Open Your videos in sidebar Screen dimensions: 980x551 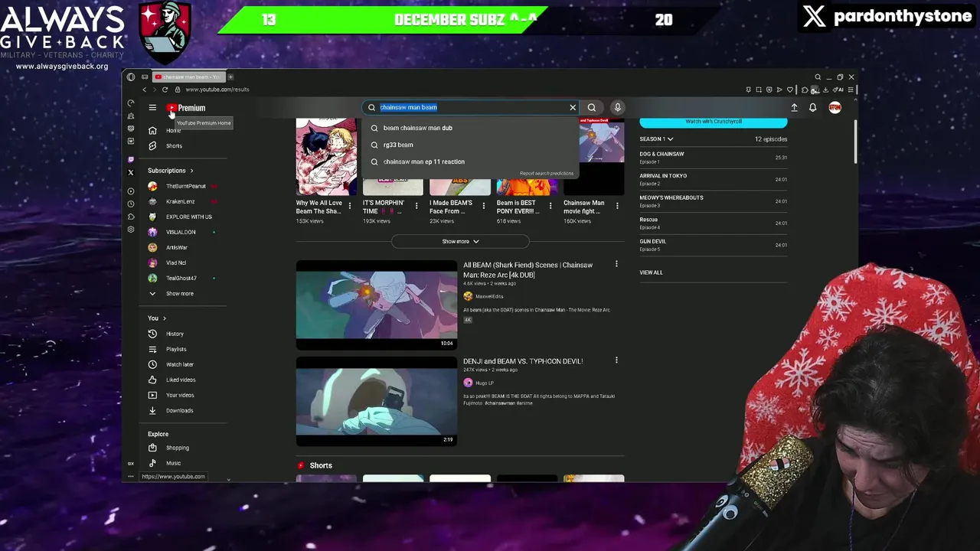click(180, 395)
